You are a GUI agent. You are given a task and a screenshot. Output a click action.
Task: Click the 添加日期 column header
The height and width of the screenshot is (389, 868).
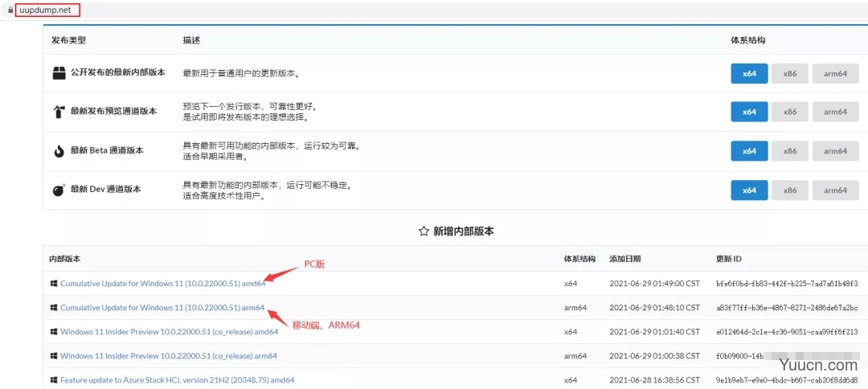625,259
